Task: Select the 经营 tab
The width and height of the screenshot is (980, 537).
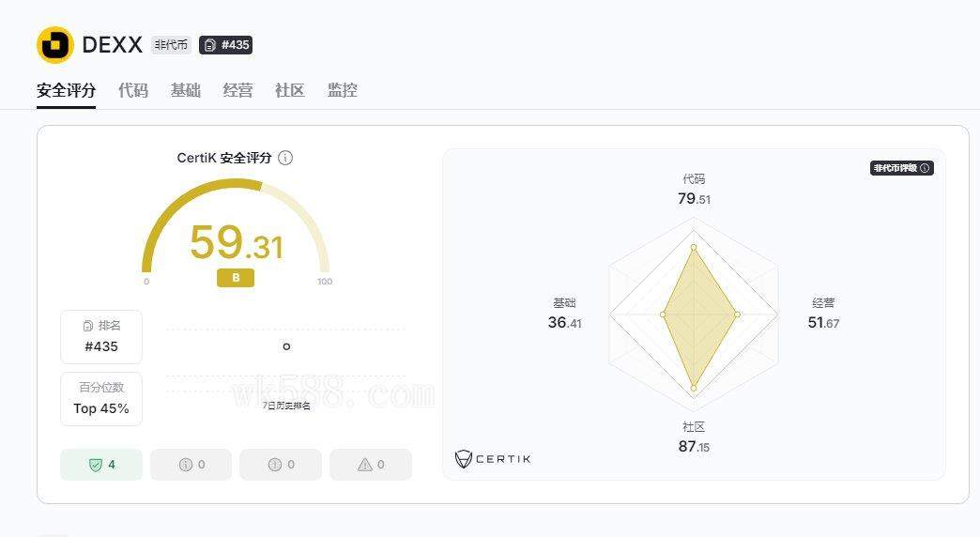Action: pyautogui.click(x=237, y=90)
